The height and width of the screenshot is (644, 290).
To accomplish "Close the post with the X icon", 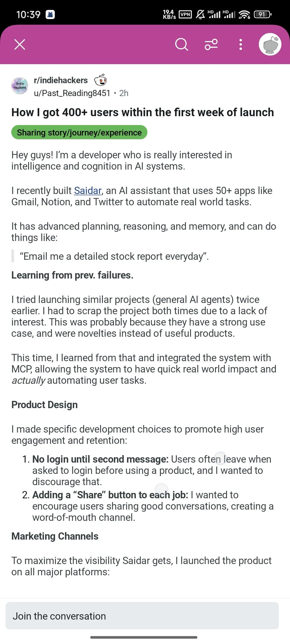I will point(20,45).
